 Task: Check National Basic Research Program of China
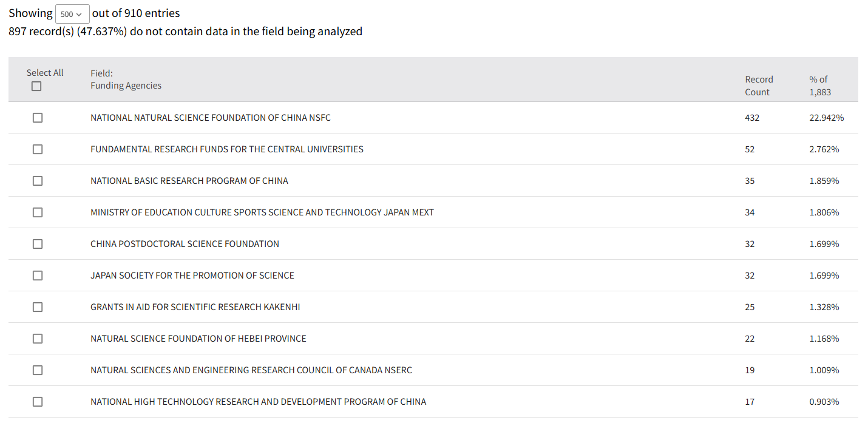tap(38, 181)
